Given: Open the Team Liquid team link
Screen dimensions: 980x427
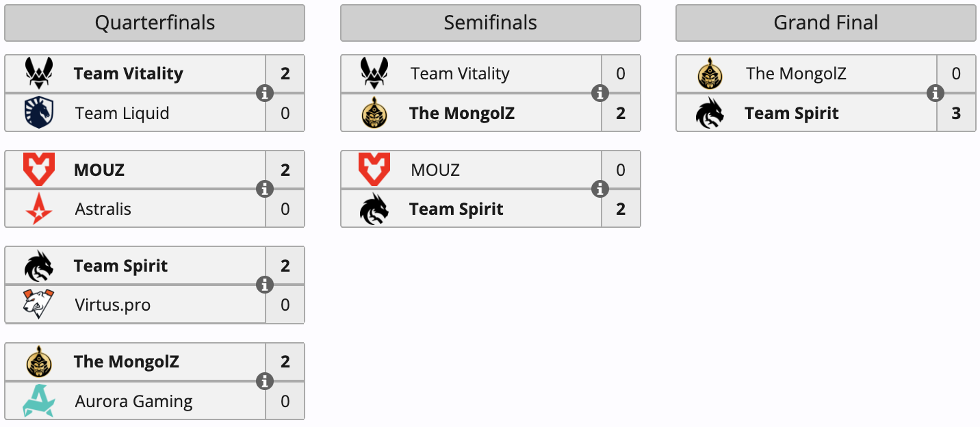Looking at the screenshot, I should click(122, 113).
